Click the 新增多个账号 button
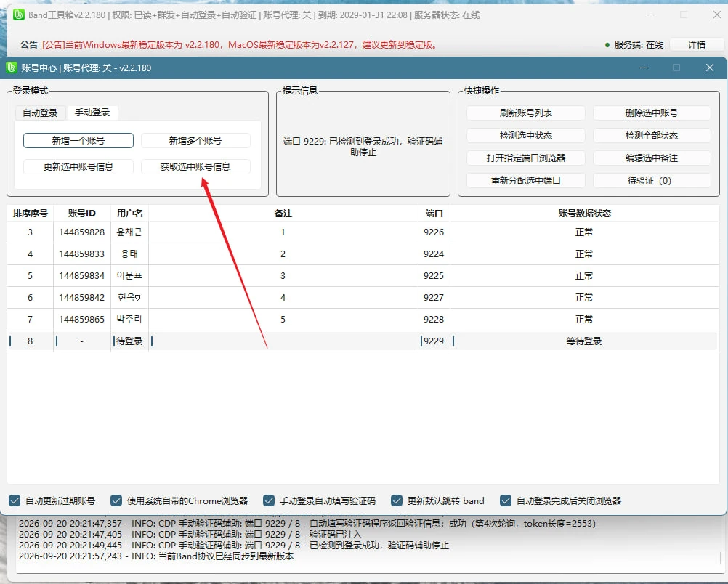The width and height of the screenshot is (728, 584). point(195,141)
